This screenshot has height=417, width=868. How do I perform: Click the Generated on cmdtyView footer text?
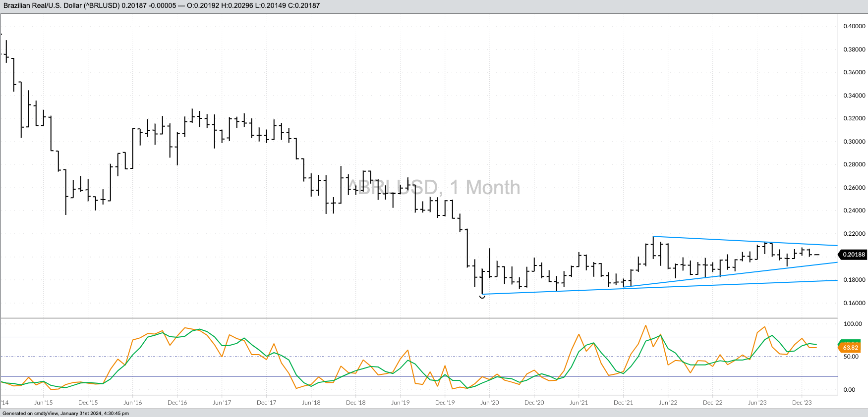pyautogui.click(x=65, y=414)
